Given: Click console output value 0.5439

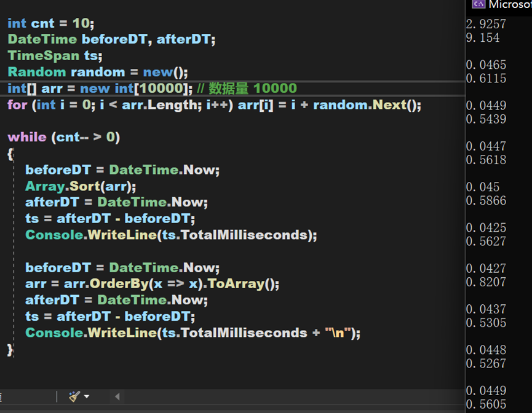Looking at the screenshot, I should 486,119.
